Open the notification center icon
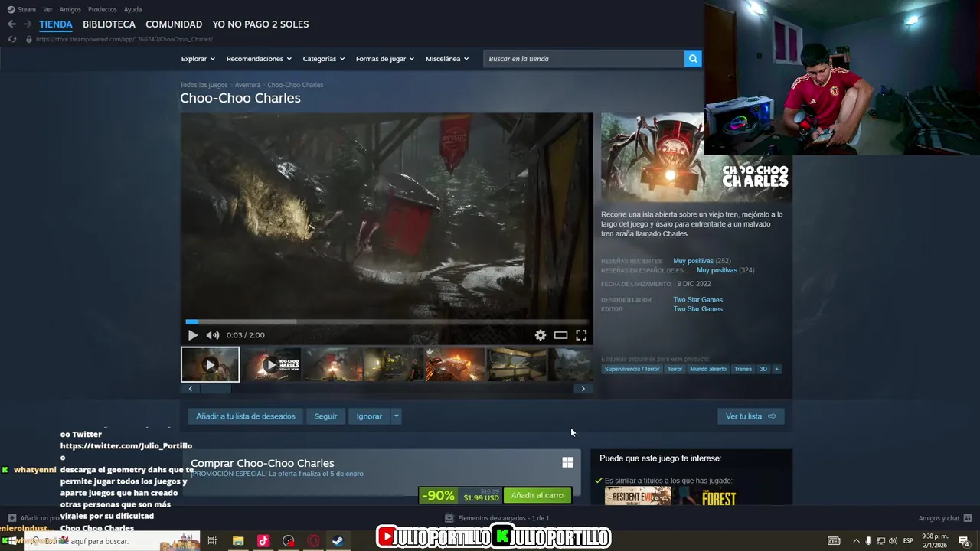The height and width of the screenshot is (551, 980). 964,541
